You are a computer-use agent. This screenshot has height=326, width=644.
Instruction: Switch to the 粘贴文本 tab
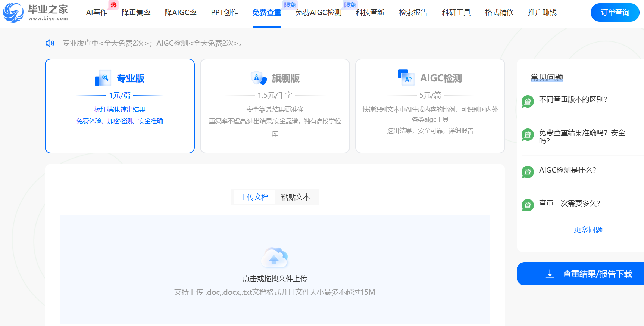[x=296, y=197]
